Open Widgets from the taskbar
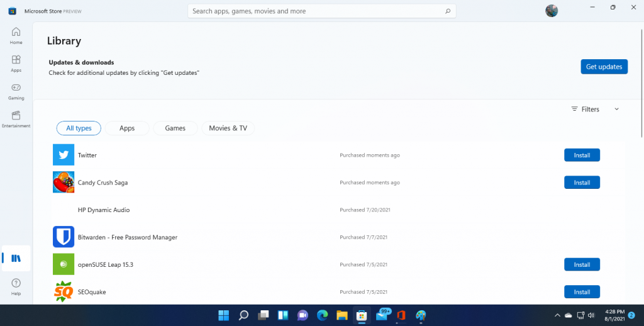This screenshot has height=326, width=644. 283,315
